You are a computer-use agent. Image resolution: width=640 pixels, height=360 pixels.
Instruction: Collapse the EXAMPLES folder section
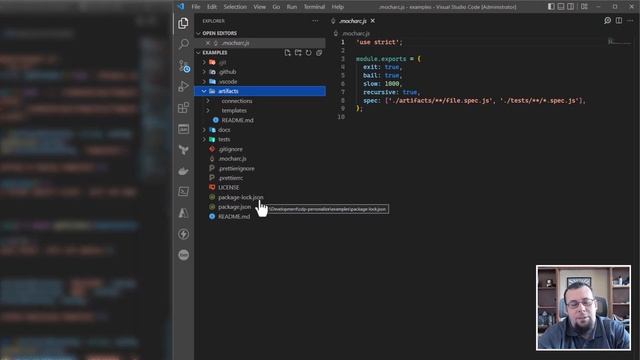(198, 53)
